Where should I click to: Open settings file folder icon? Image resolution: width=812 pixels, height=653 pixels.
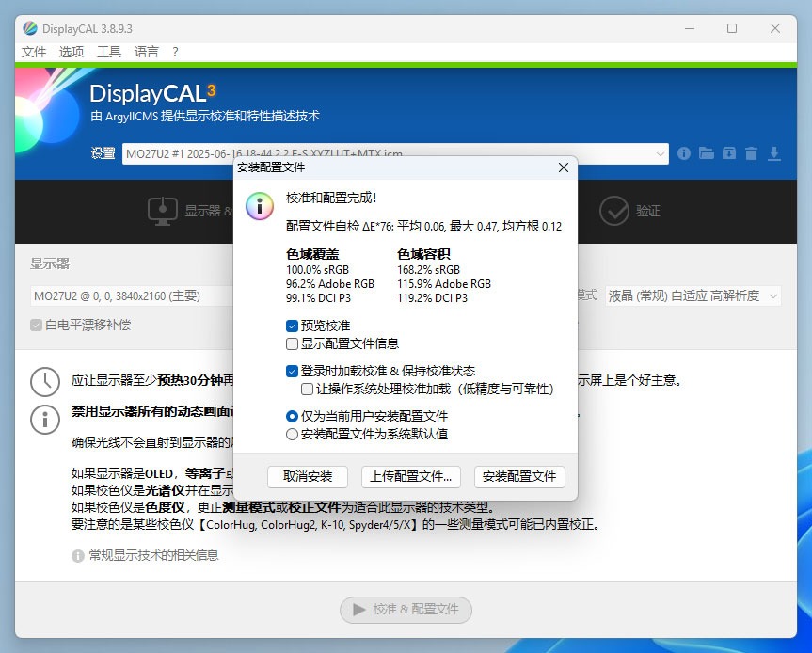pos(707,153)
